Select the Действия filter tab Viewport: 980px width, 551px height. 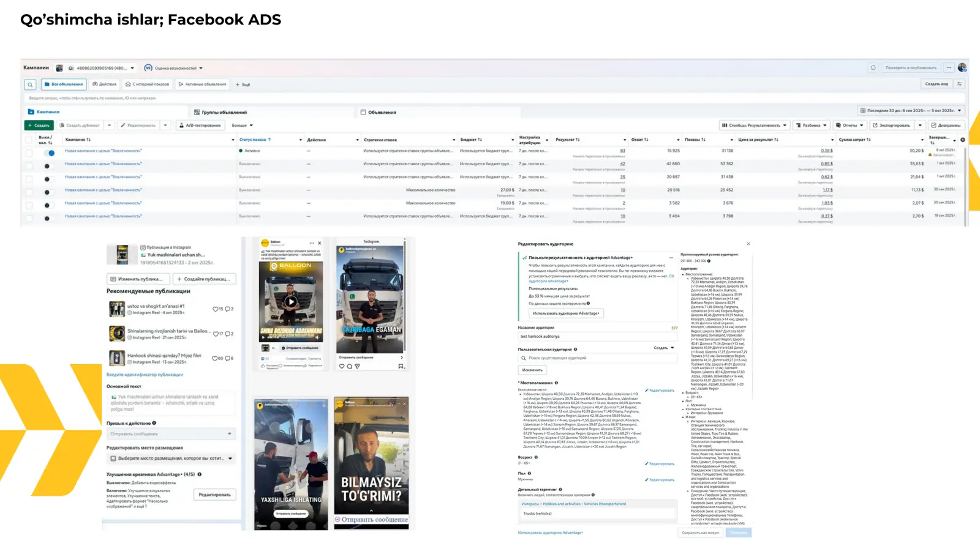[105, 84]
